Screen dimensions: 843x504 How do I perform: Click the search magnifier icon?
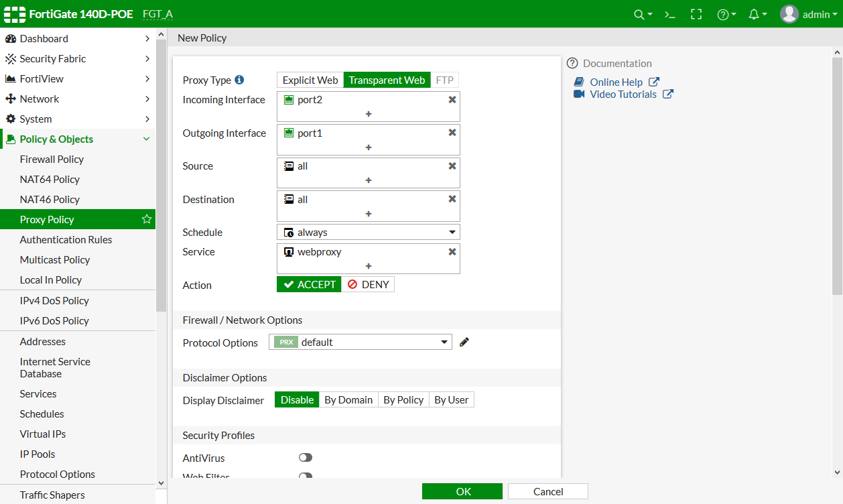[643, 14]
